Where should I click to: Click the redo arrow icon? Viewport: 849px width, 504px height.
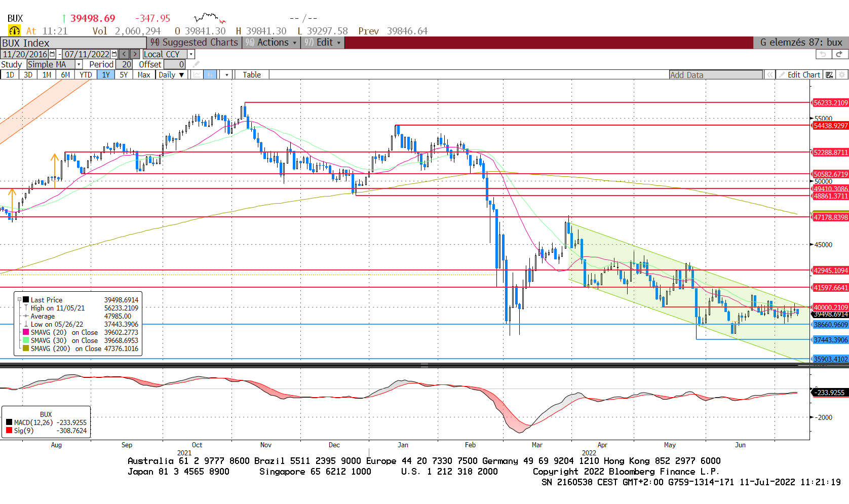[x=839, y=54]
